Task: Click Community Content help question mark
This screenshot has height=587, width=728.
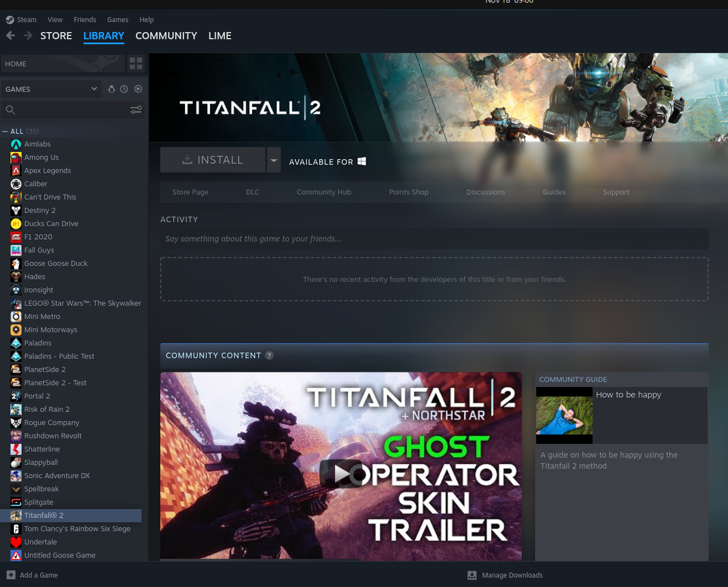Action: tap(269, 355)
